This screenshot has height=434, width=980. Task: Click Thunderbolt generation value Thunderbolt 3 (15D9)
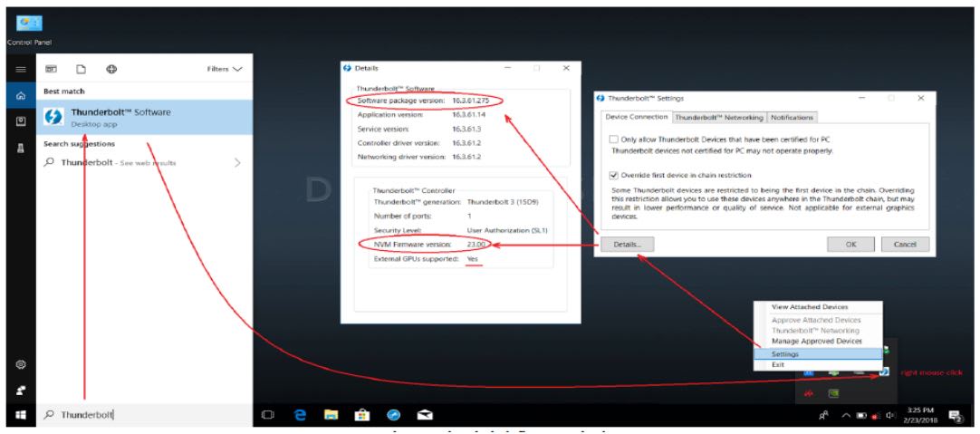[x=503, y=202]
